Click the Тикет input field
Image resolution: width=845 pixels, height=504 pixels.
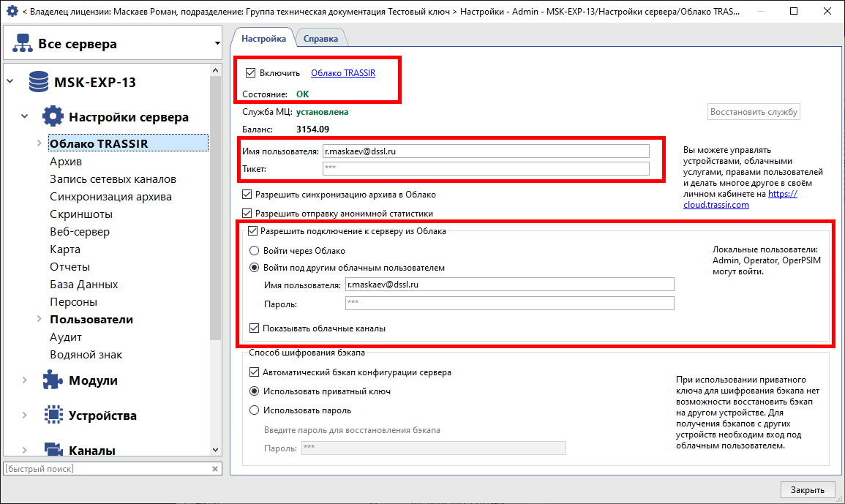pyautogui.click(x=486, y=169)
